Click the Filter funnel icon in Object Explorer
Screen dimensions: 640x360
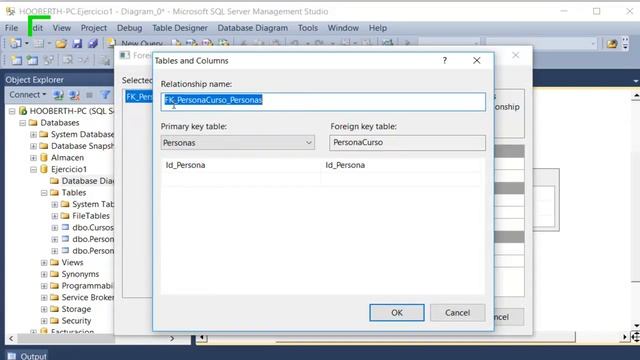click(x=105, y=95)
